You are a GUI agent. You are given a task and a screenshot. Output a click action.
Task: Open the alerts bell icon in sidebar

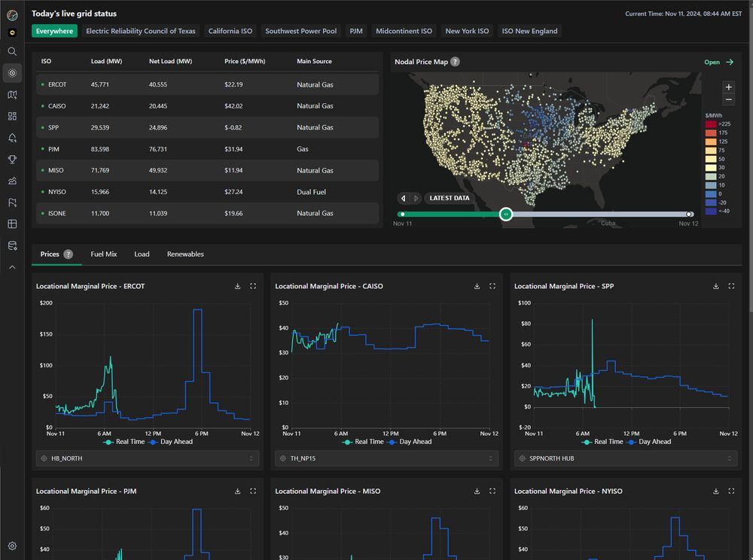pos(13,138)
